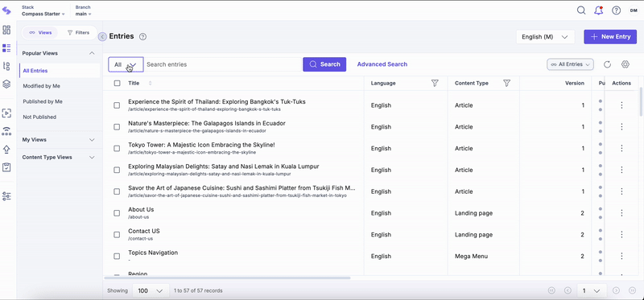The width and height of the screenshot is (644, 300).
Task: Open actions menu for Nature's Masterpiece entry
Action: 621,127
